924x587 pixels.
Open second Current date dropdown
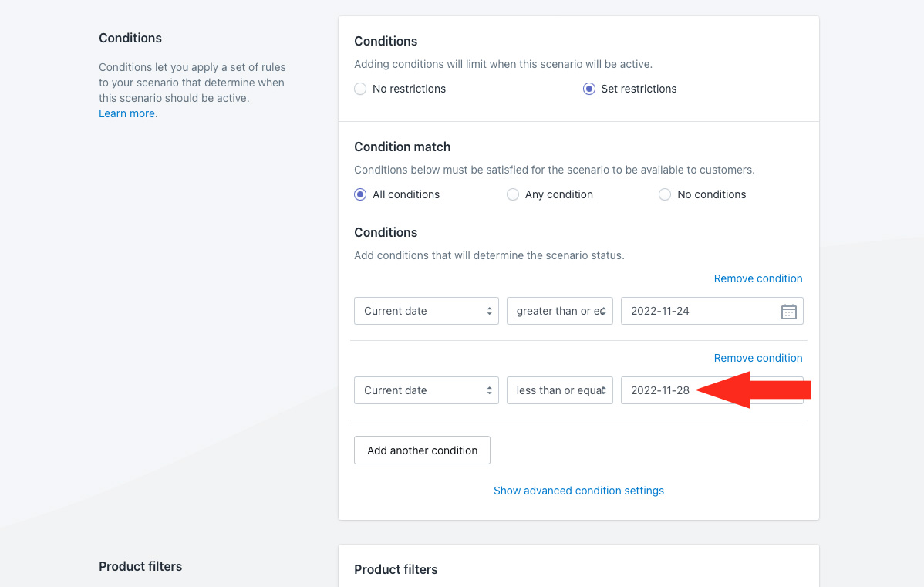pyautogui.click(x=427, y=390)
